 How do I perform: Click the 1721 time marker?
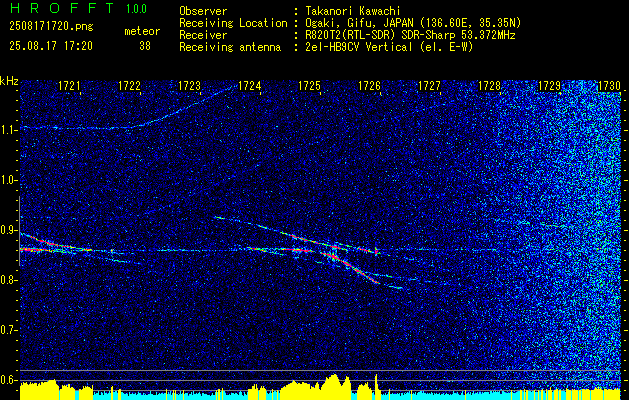(69, 85)
